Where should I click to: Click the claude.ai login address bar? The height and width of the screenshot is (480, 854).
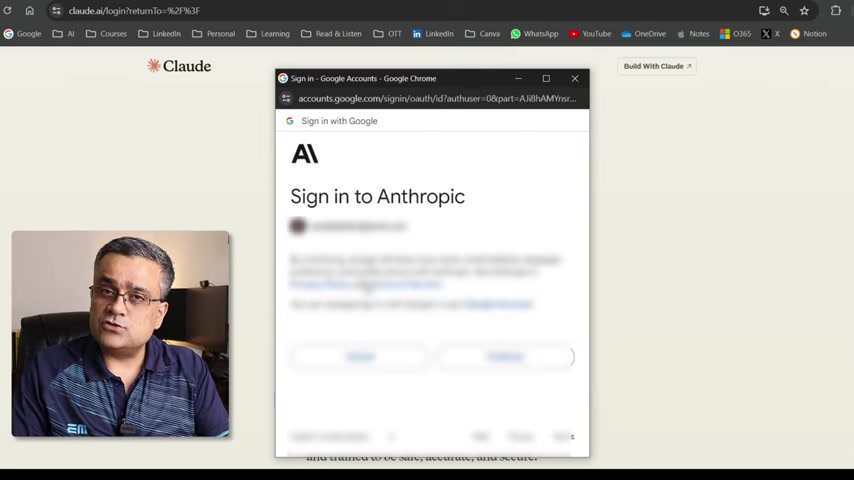(134, 10)
